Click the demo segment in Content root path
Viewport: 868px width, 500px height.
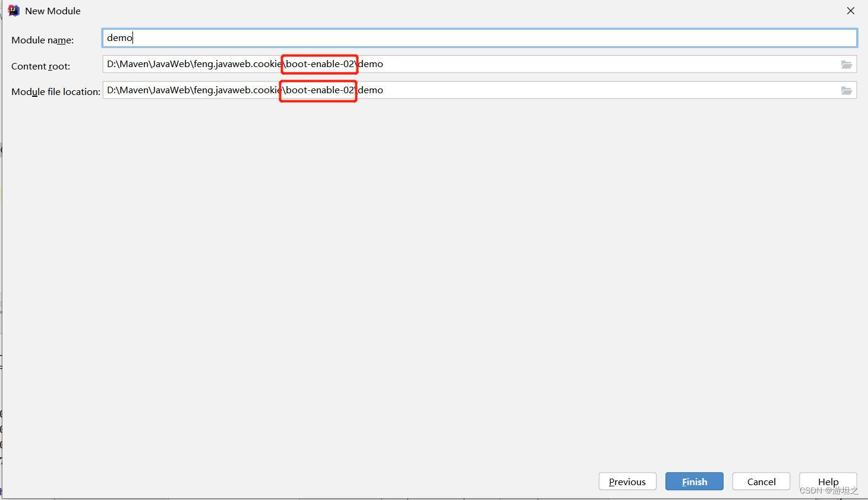coord(371,64)
